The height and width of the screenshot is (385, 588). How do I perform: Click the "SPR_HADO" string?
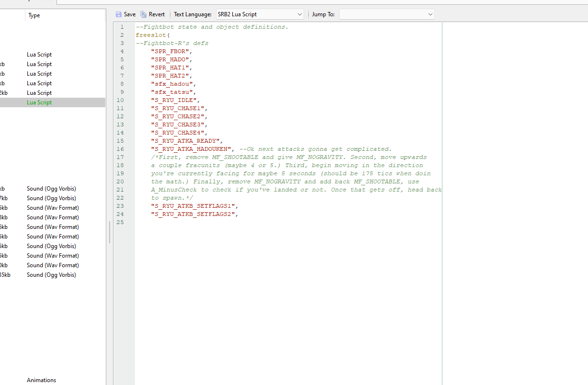170,59
